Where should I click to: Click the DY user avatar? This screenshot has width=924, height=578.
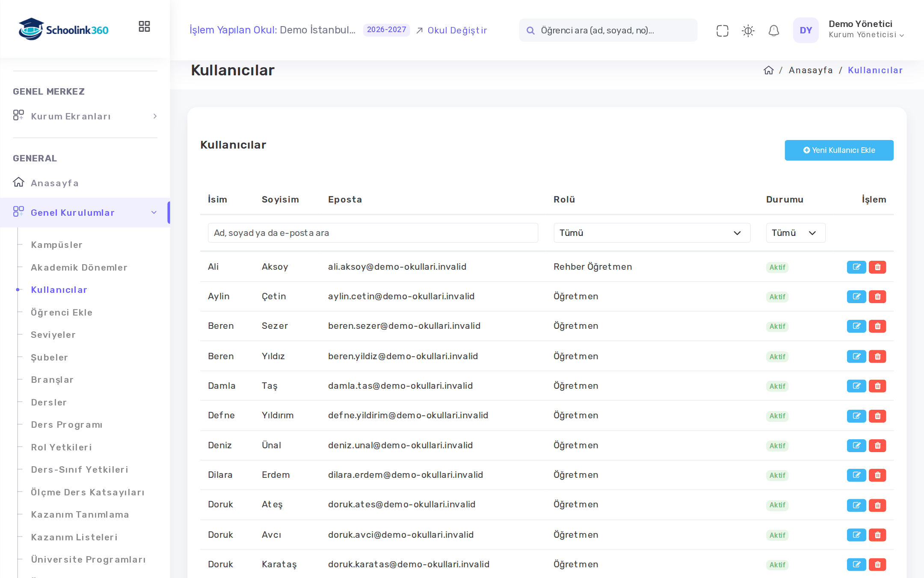pos(806,30)
